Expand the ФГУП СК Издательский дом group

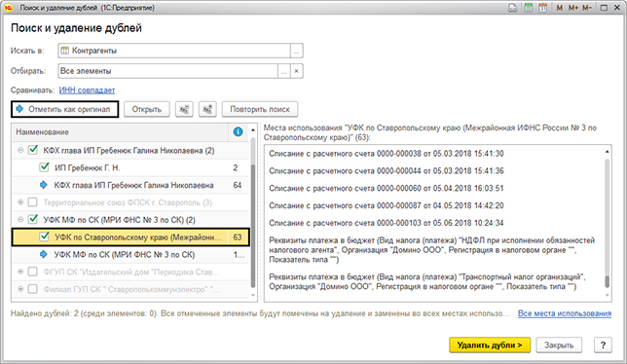click(20, 272)
